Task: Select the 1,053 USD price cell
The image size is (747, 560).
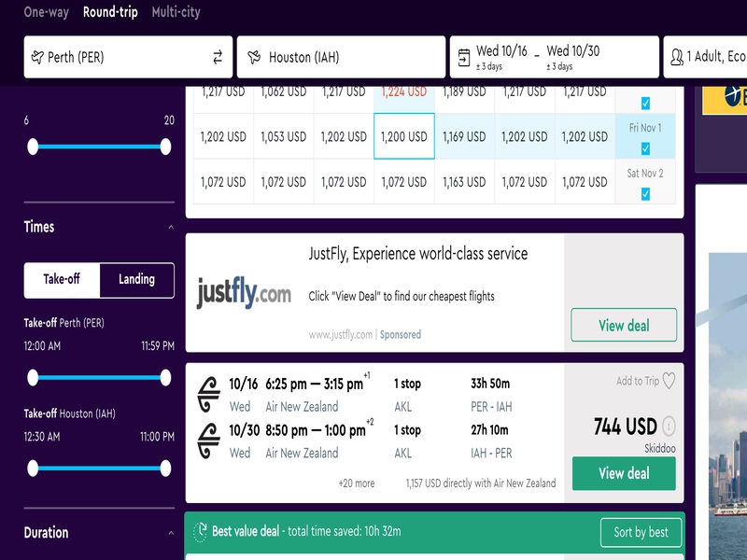Action: [284, 136]
